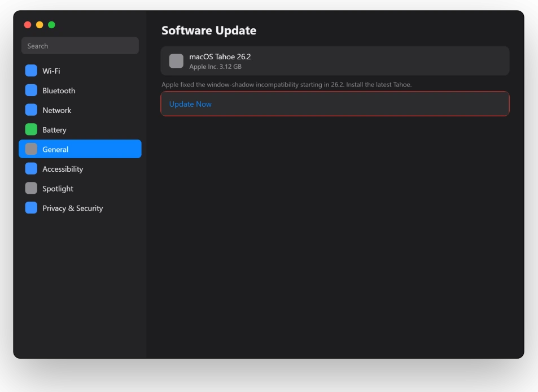Click the "Apple Inc. 3.12 GB" text
The height and width of the screenshot is (392, 538).
(x=215, y=67)
